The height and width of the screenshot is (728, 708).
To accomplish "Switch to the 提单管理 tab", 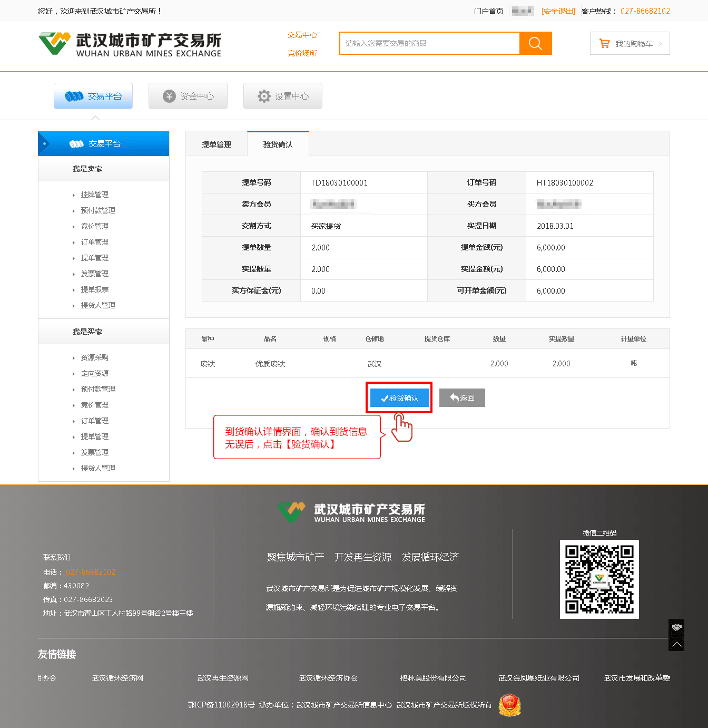I will [x=217, y=144].
